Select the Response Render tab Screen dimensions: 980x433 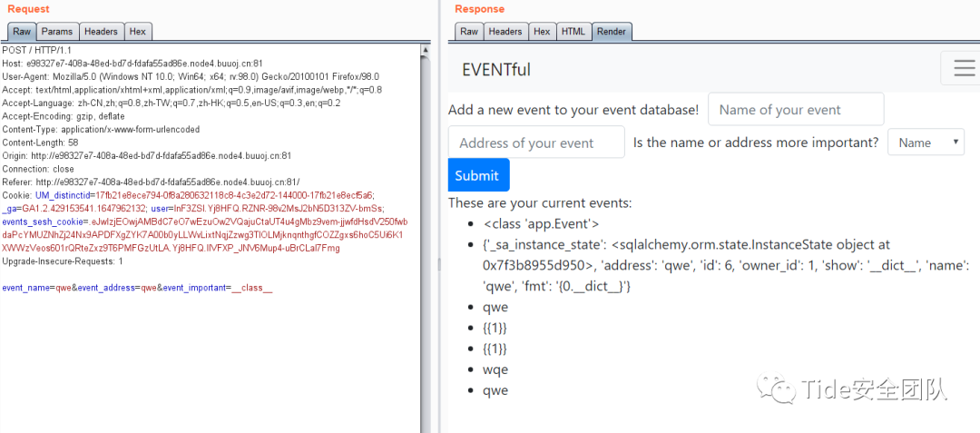coord(612,31)
